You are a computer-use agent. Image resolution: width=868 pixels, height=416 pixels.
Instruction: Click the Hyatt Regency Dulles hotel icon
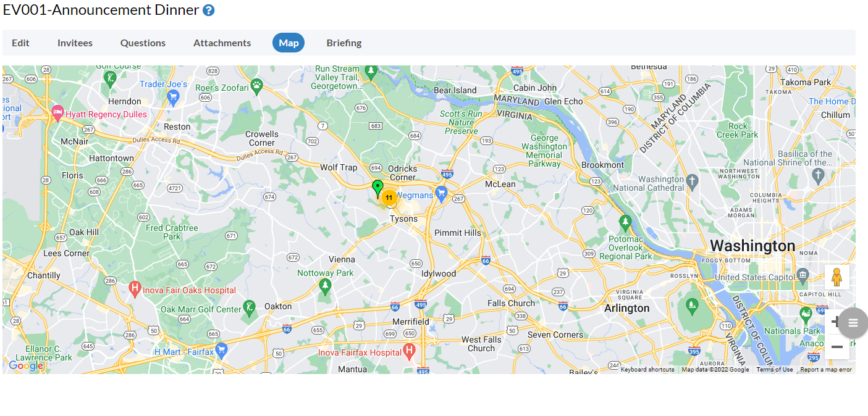tap(57, 112)
